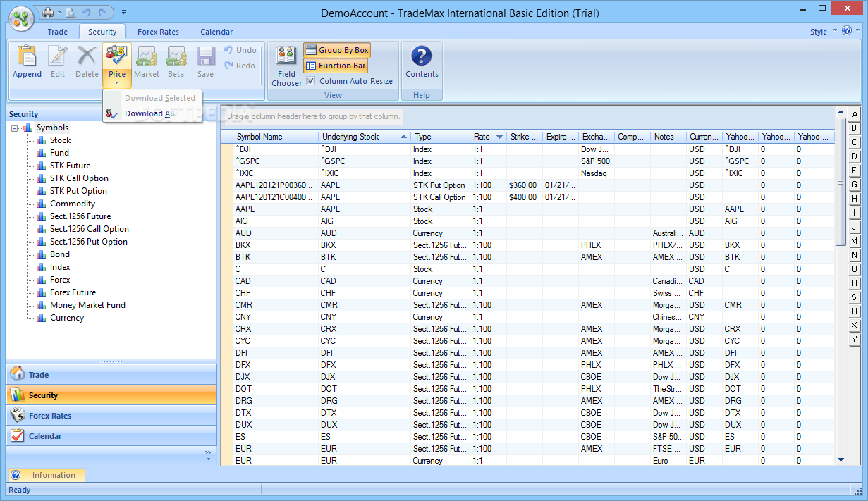Select the ^GSPC index row
The width and height of the screenshot is (868, 501).
pos(527,161)
